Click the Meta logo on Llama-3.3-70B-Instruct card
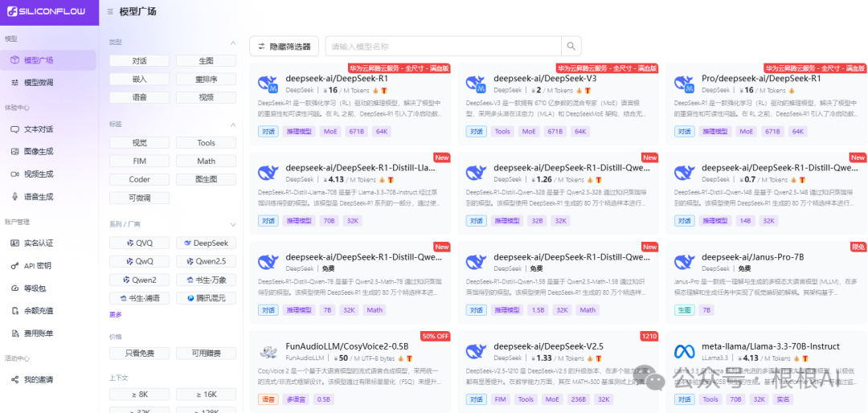 (x=684, y=351)
